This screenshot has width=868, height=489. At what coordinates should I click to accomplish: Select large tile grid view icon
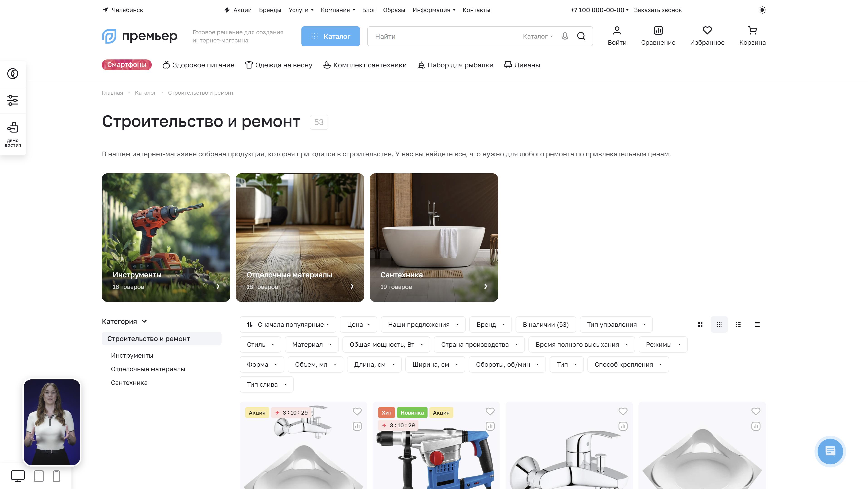pos(700,324)
